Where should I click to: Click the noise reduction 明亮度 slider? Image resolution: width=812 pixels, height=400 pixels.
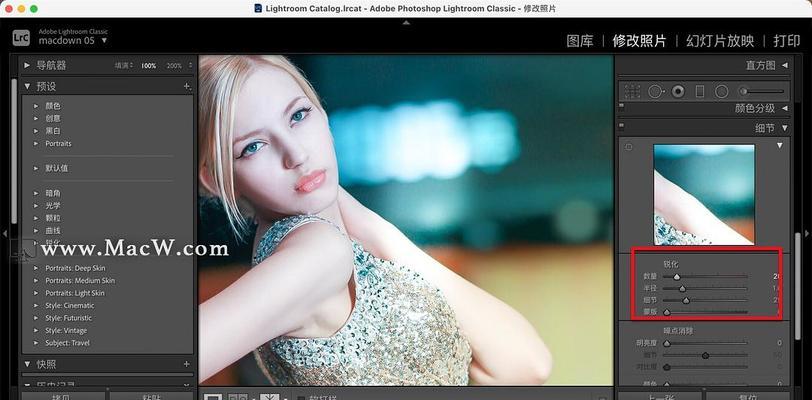click(x=705, y=343)
